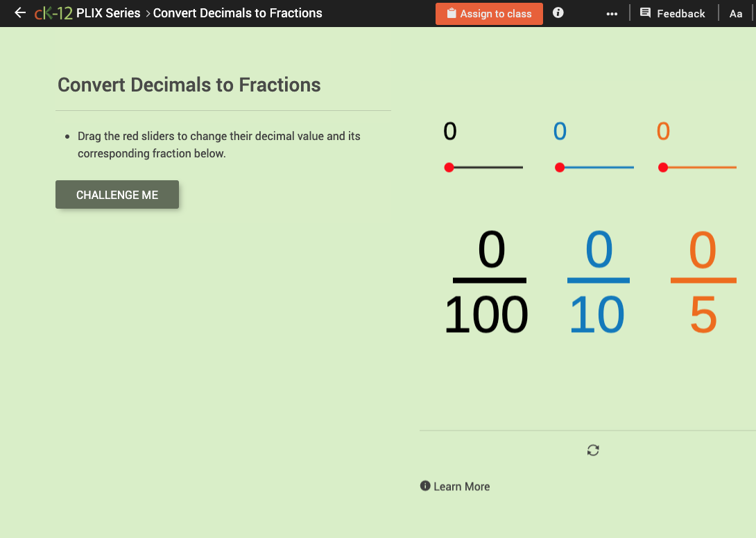Click the red handle on the orange slider
Image resolution: width=756 pixels, height=538 pixels.
[663, 166]
